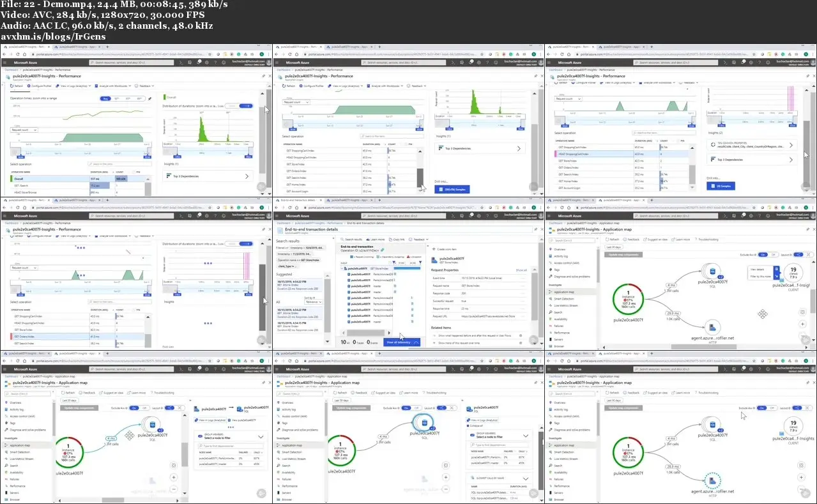Open Smart Detection in the Collapse all frame sidebar
817x504 pixels.
pyautogui.click(x=291, y=452)
